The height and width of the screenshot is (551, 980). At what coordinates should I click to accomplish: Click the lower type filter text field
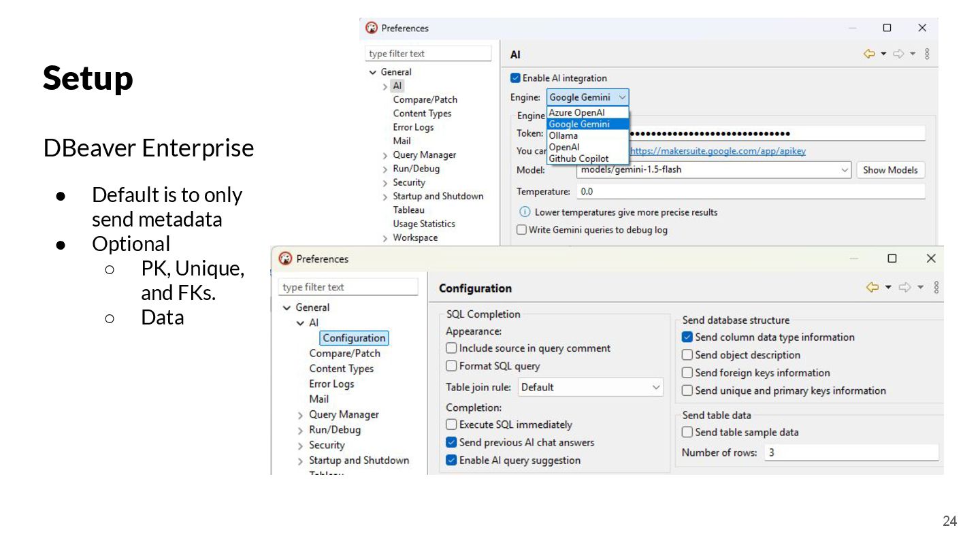tap(348, 287)
